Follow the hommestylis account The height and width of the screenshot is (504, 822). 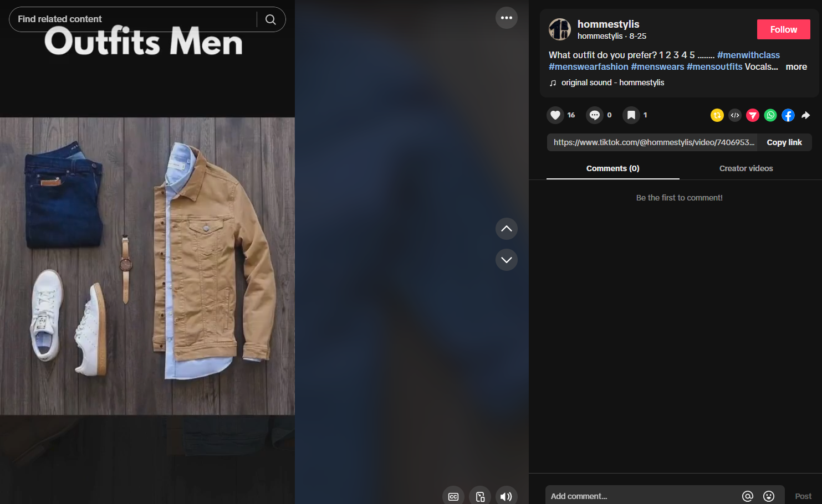click(x=784, y=29)
